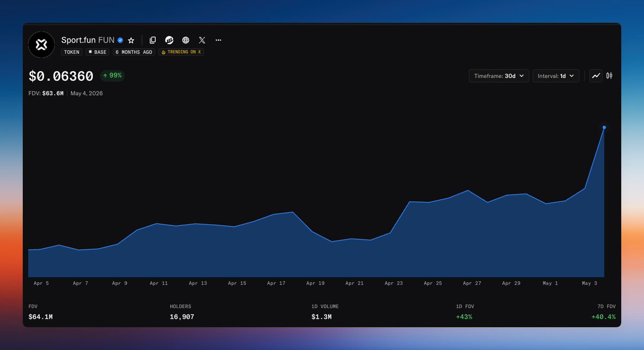Image resolution: width=644 pixels, height=350 pixels.
Task: Open the Interval 1d dropdown
Action: click(556, 76)
